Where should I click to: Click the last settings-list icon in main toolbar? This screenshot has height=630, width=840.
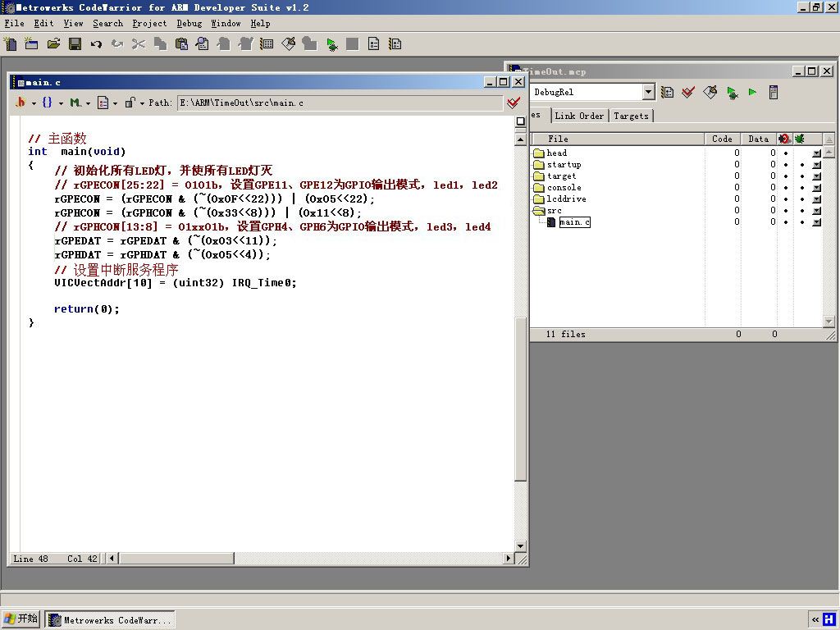(395, 44)
